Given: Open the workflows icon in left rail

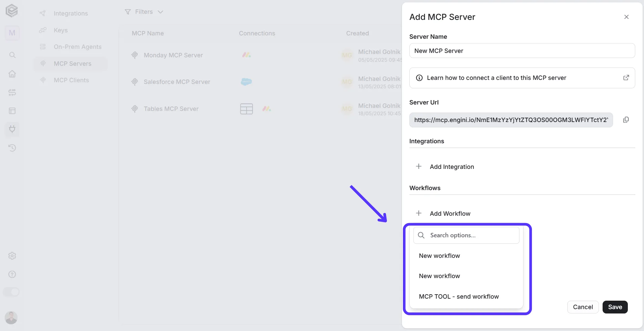Looking at the screenshot, I should coord(12,92).
